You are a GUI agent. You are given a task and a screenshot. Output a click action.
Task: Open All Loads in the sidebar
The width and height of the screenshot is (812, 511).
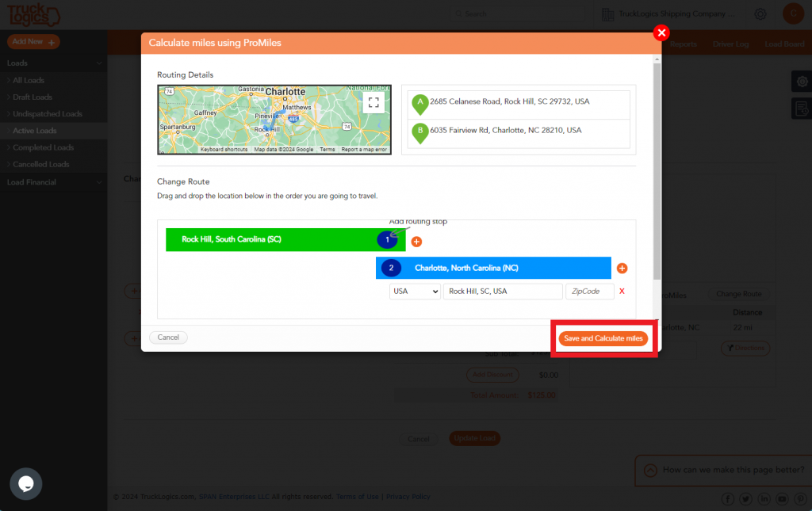pyautogui.click(x=29, y=80)
